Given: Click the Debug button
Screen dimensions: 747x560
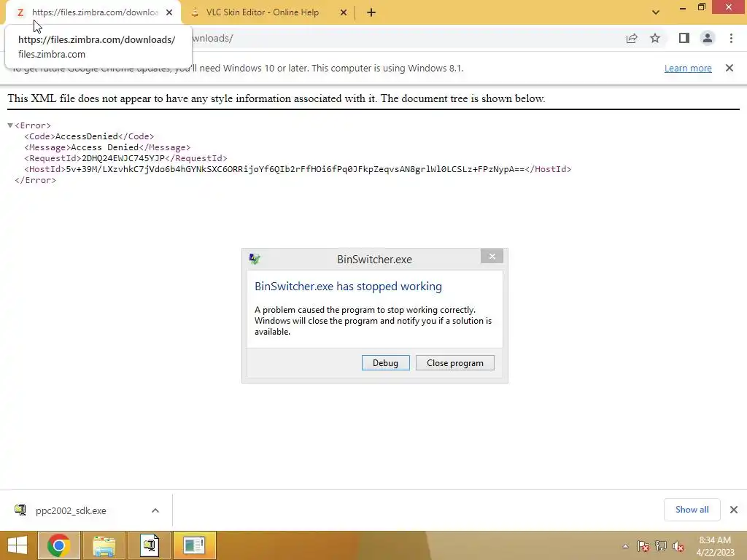Looking at the screenshot, I should point(385,363).
